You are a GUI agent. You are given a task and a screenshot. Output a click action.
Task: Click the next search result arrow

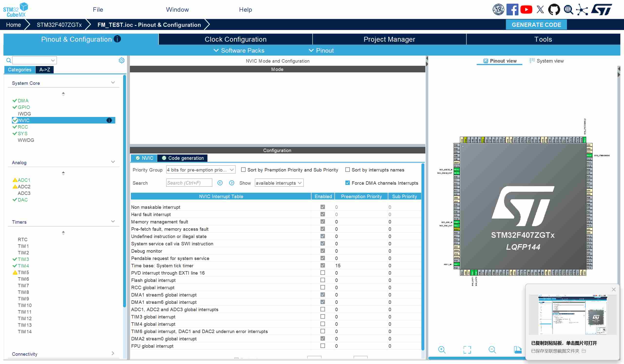[x=232, y=183]
